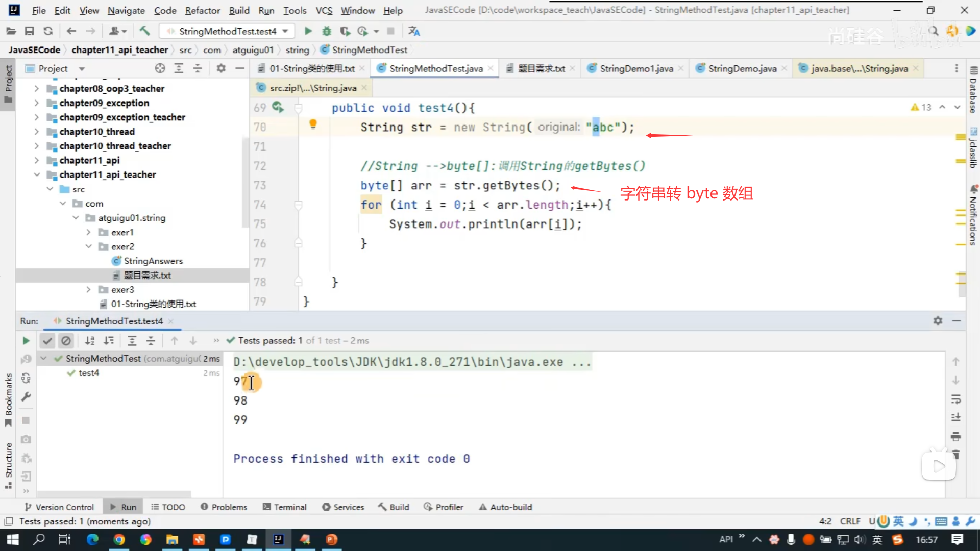Image resolution: width=980 pixels, height=551 pixels.
Task: Click the yellow intention bulb on line 70
Action: [x=313, y=124]
